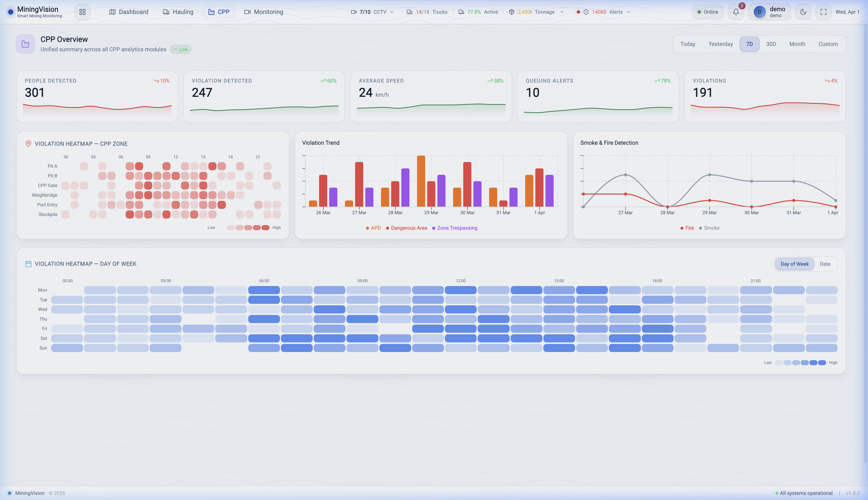Switch to the Hauling tab
This screenshot has width=868, height=500.
[x=178, y=12]
